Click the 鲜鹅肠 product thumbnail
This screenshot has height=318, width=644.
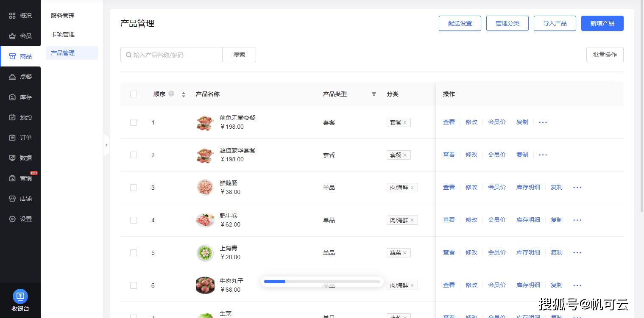coord(205,188)
